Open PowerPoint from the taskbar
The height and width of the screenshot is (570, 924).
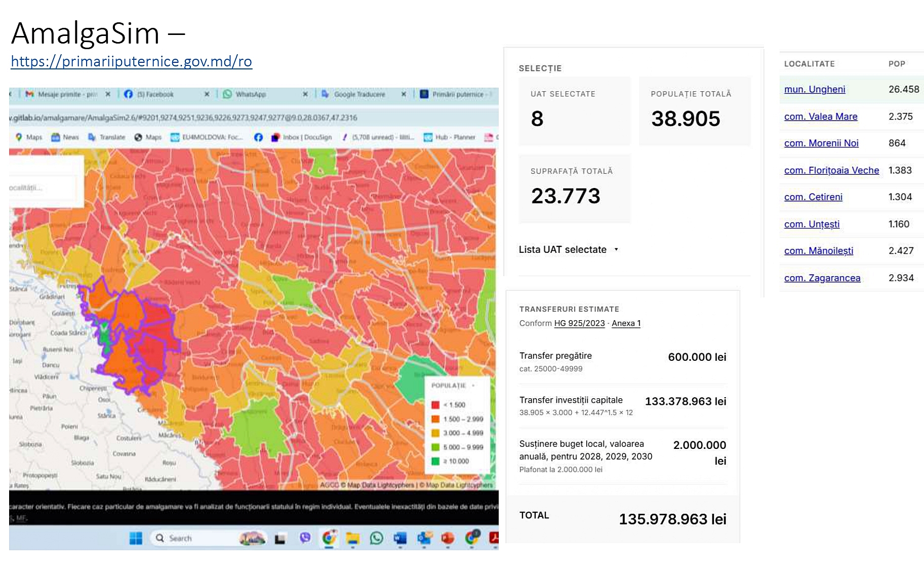448,538
